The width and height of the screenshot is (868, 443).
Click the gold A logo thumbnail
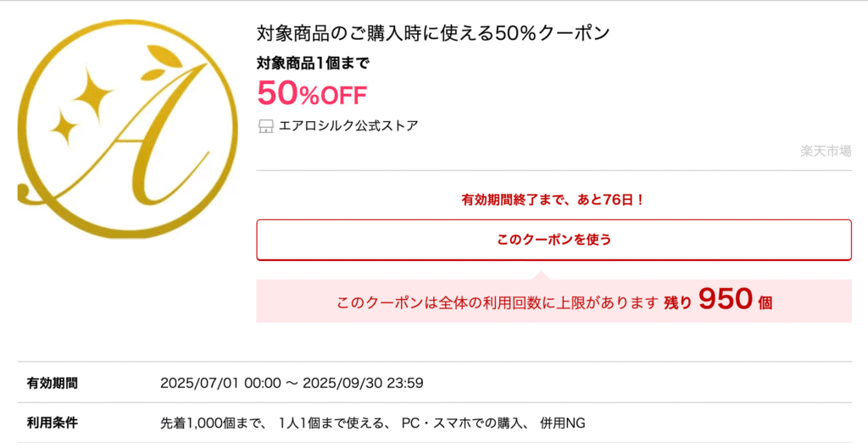tap(128, 129)
